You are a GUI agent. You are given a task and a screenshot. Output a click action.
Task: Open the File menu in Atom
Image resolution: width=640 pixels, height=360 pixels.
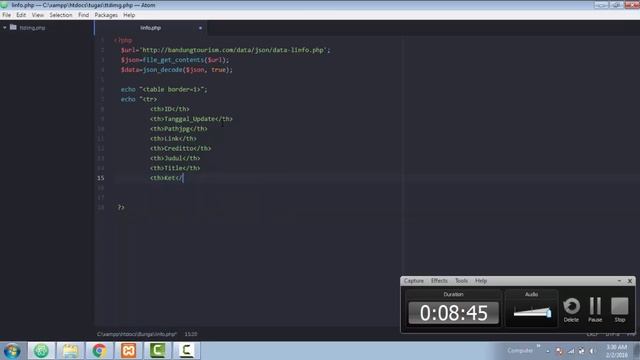[x=7, y=15]
